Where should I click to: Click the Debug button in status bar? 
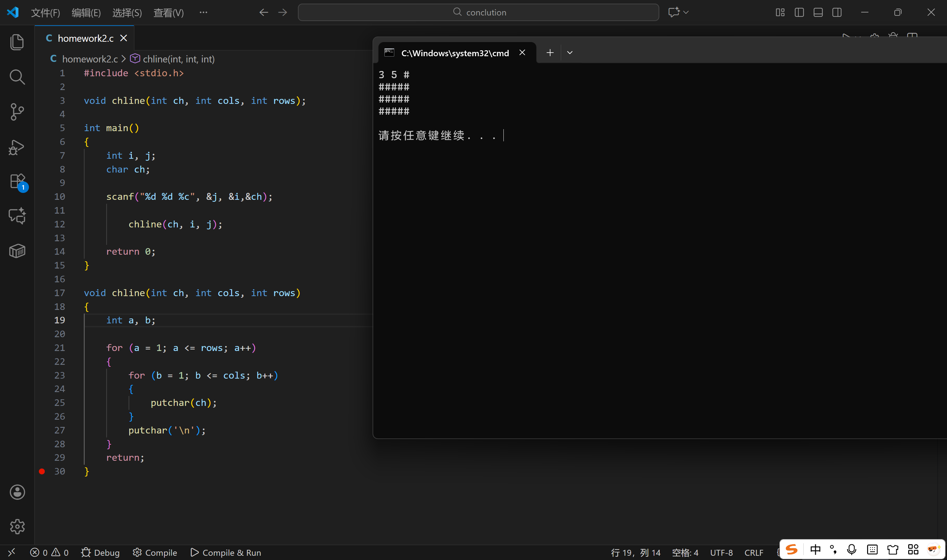pyautogui.click(x=100, y=552)
